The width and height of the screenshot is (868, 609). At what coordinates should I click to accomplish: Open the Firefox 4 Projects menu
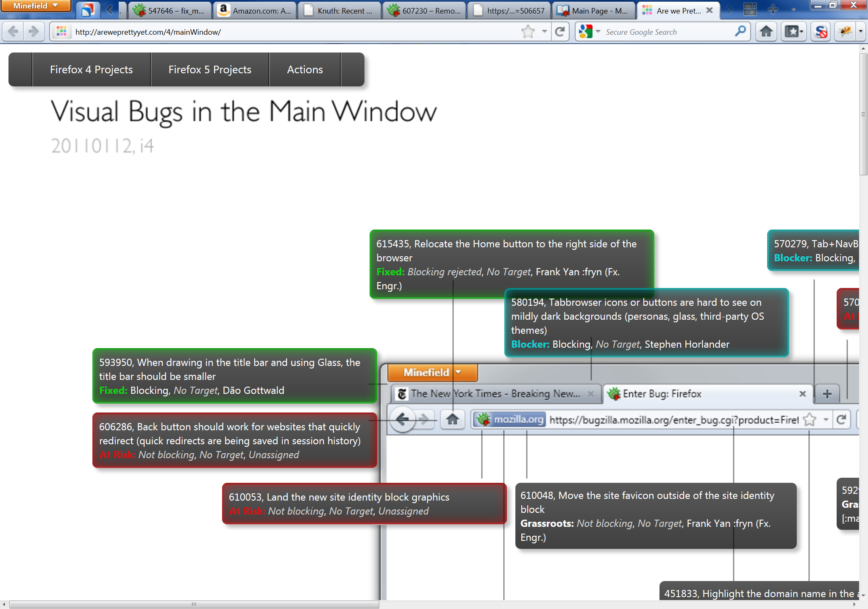(91, 69)
